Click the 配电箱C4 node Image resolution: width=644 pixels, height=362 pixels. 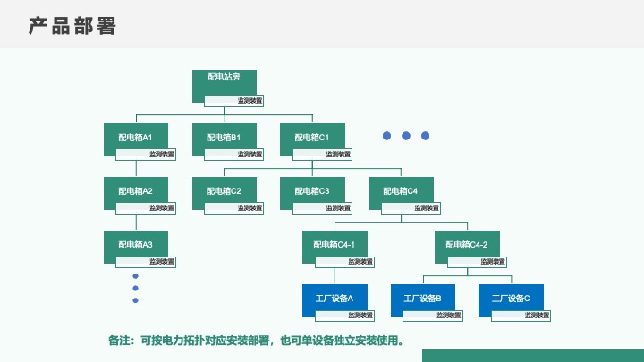click(x=401, y=191)
